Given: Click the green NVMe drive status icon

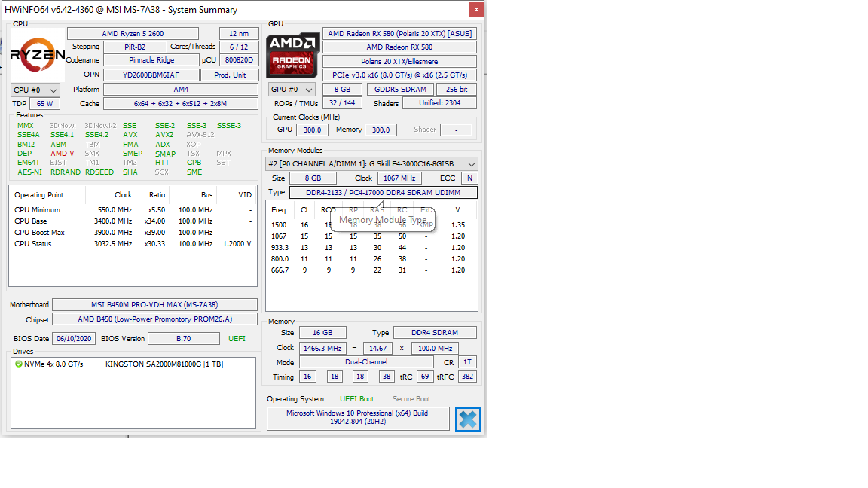Looking at the screenshot, I should pos(19,364).
